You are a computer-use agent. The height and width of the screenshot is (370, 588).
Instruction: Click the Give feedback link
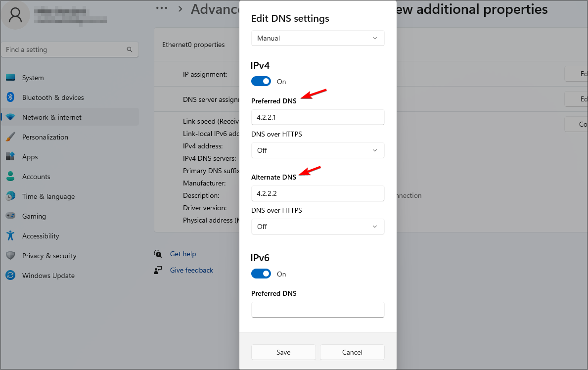(x=191, y=270)
